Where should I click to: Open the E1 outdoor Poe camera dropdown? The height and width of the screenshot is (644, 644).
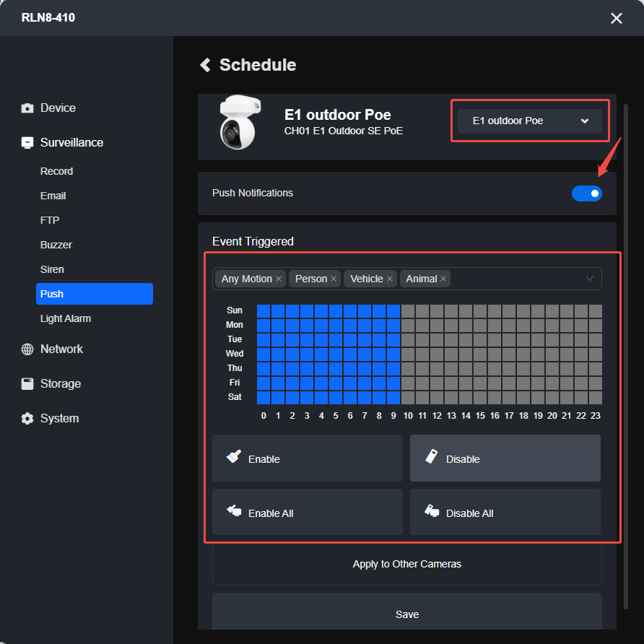pos(530,121)
